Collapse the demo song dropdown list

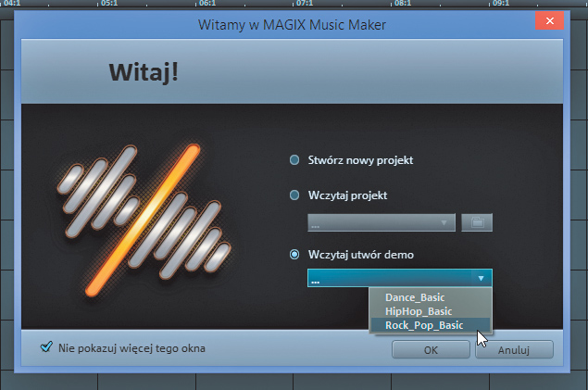[x=480, y=278]
